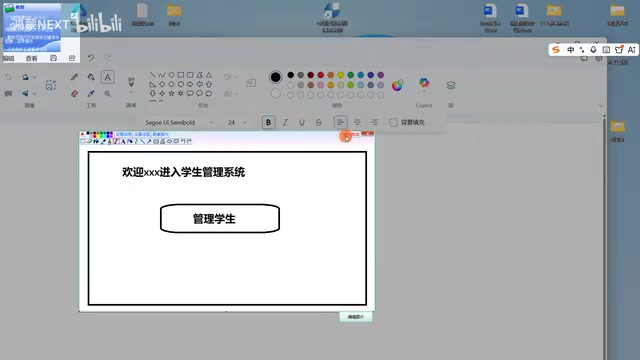The width and height of the screenshot is (640, 360).
Task: Select the Fill bucket tool
Action: pyautogui.click(x=91, y=77)
